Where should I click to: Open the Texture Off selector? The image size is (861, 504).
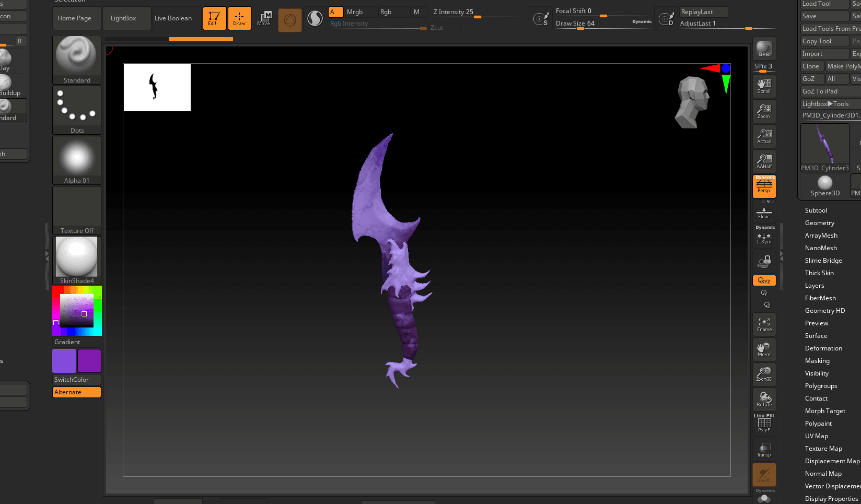(77, 210)
